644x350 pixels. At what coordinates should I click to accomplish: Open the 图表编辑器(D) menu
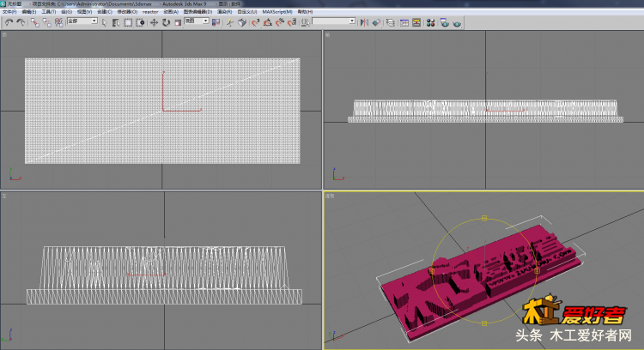tap(197, 12)
